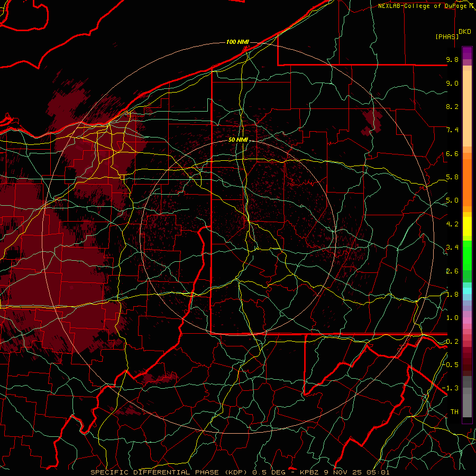The height and width of the screenshot is (476, 476).
Task: Select the 9.8 scale value
Action: (x=452, y=59)
